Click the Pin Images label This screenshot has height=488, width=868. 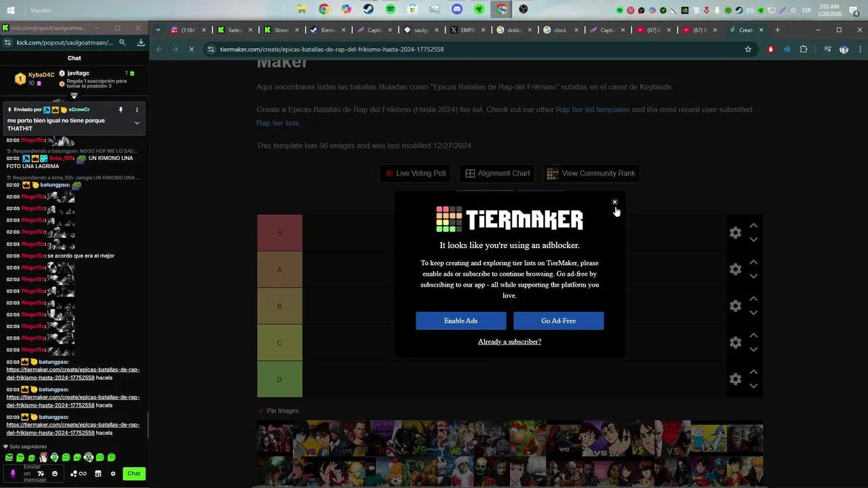282,411
